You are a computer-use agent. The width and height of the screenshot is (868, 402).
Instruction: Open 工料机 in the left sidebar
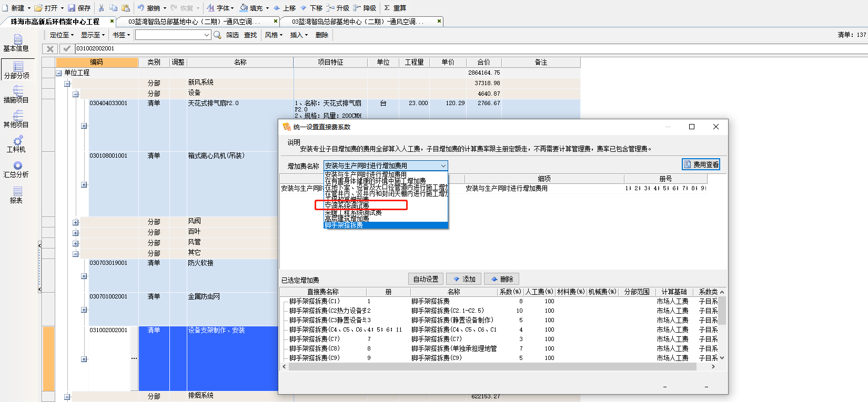coord(16,144)
